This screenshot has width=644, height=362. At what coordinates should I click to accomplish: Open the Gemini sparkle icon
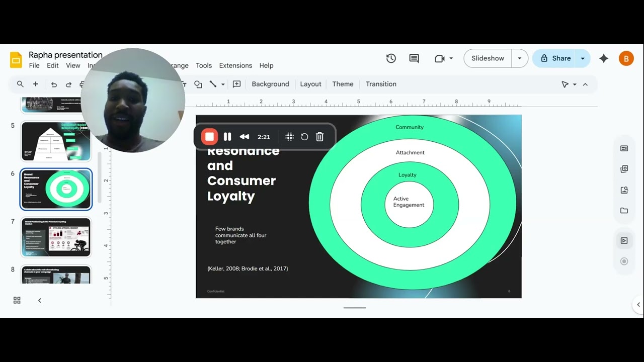click(x=604, y=58)
